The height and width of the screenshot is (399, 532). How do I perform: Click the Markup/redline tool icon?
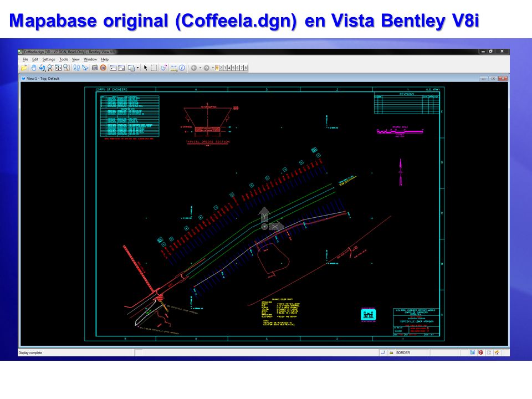point(164,68)
